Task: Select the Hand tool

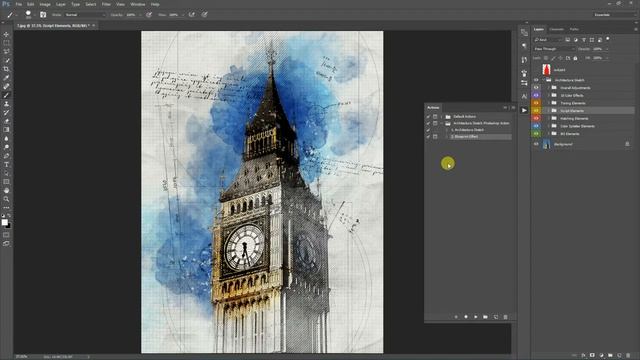Action: pyautogui.click(x=6, y=191)
